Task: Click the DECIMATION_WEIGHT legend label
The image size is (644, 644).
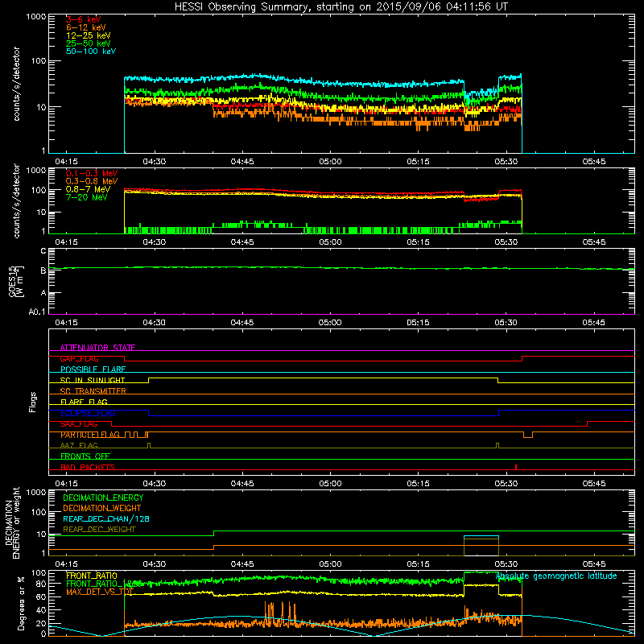Action: pyautogui.click(x=102, y=508)
